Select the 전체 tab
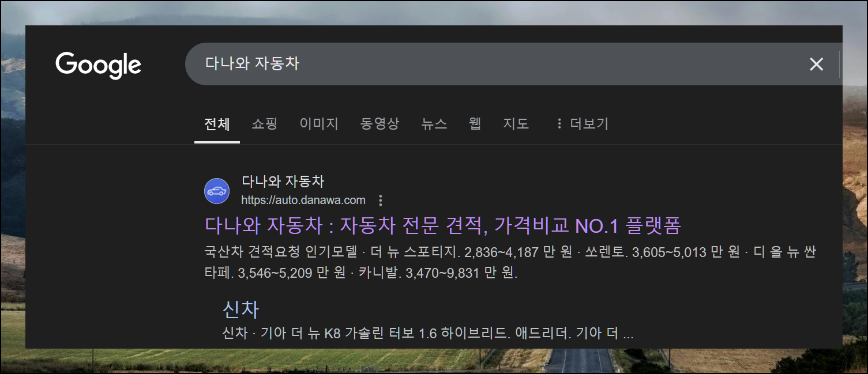 point(217,123)
